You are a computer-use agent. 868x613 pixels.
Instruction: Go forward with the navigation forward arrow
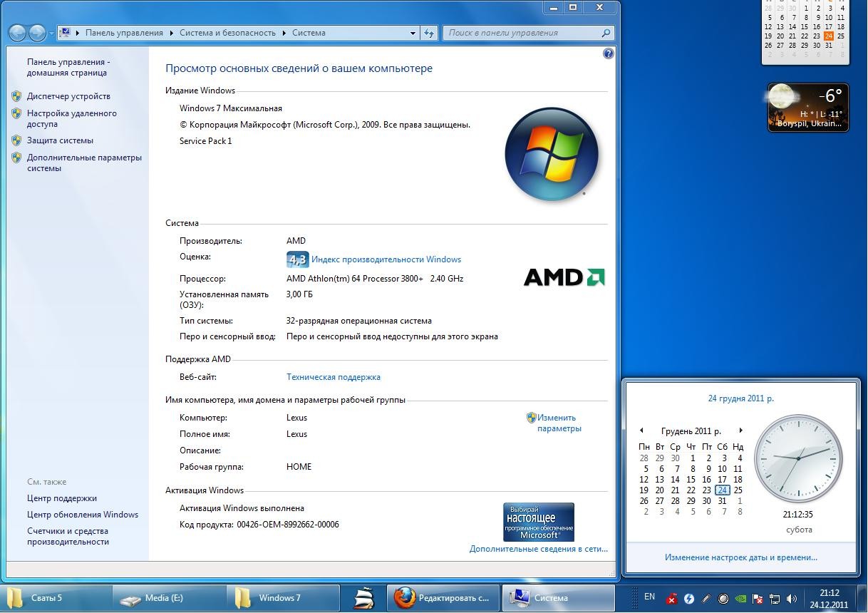pos(37,33)
